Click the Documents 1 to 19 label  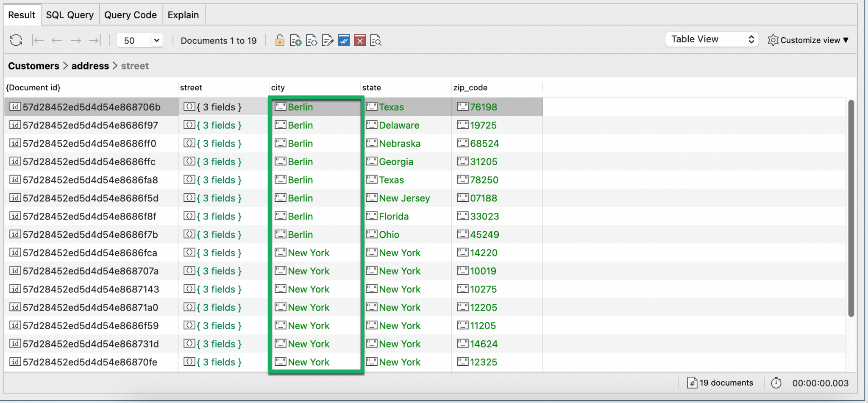point(219,40)
